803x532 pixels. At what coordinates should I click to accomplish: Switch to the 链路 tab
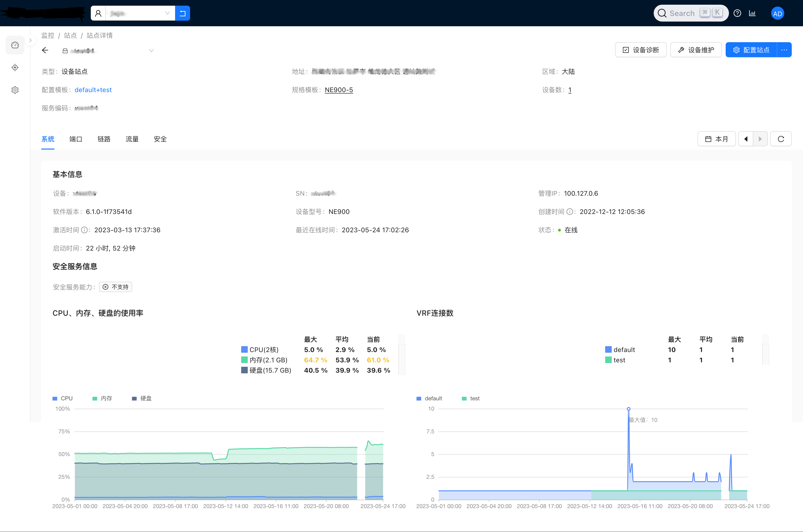[x=104, y=139]
